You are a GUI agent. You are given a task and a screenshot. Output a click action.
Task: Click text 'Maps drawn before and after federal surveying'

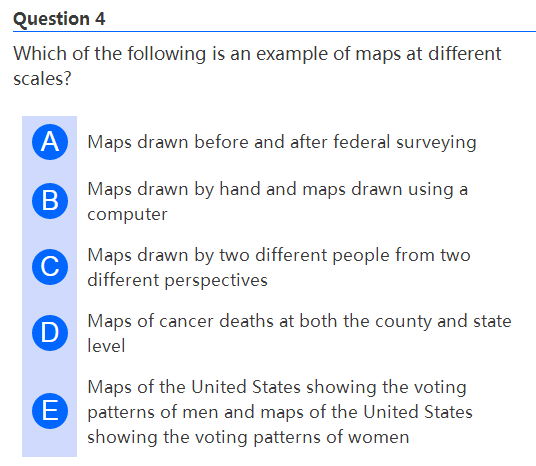[x=282, y=142]
